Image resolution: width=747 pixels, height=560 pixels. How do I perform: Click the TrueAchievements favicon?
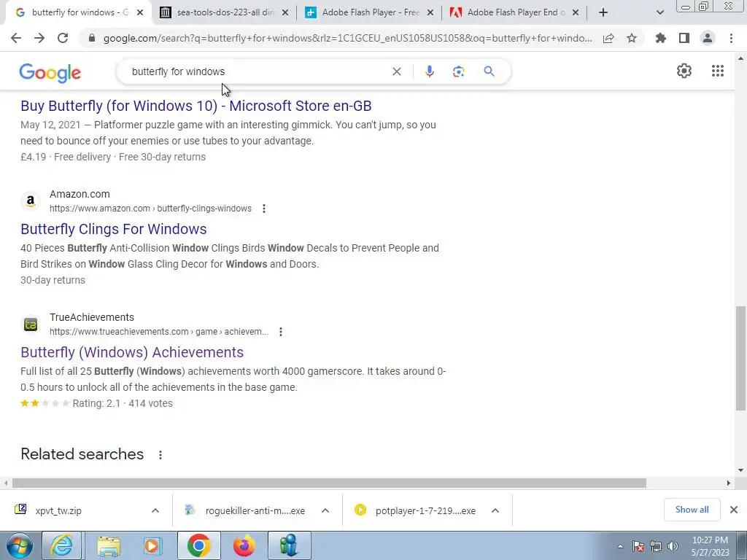pos(31,324)
